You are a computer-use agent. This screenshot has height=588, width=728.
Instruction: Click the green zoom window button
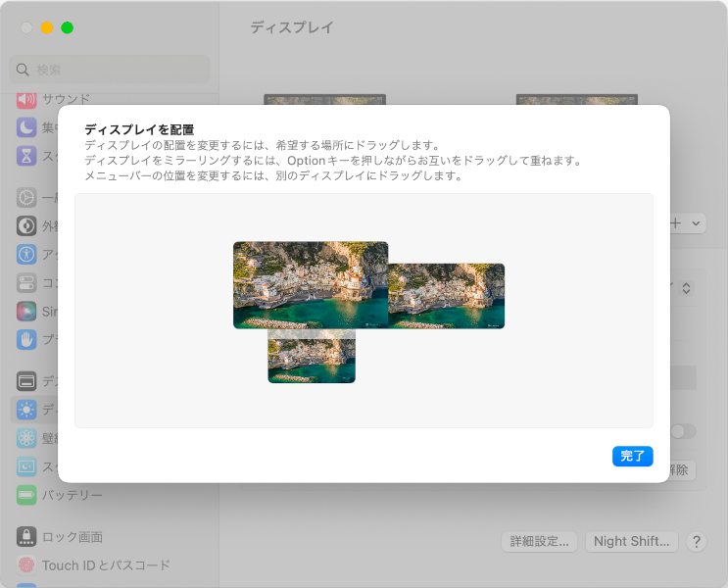coord(68,27)
